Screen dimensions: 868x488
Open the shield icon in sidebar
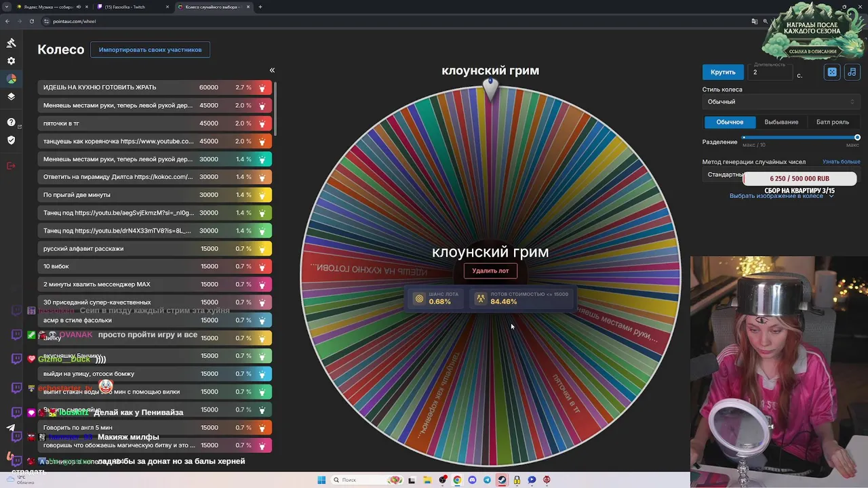tap(11, 140)
